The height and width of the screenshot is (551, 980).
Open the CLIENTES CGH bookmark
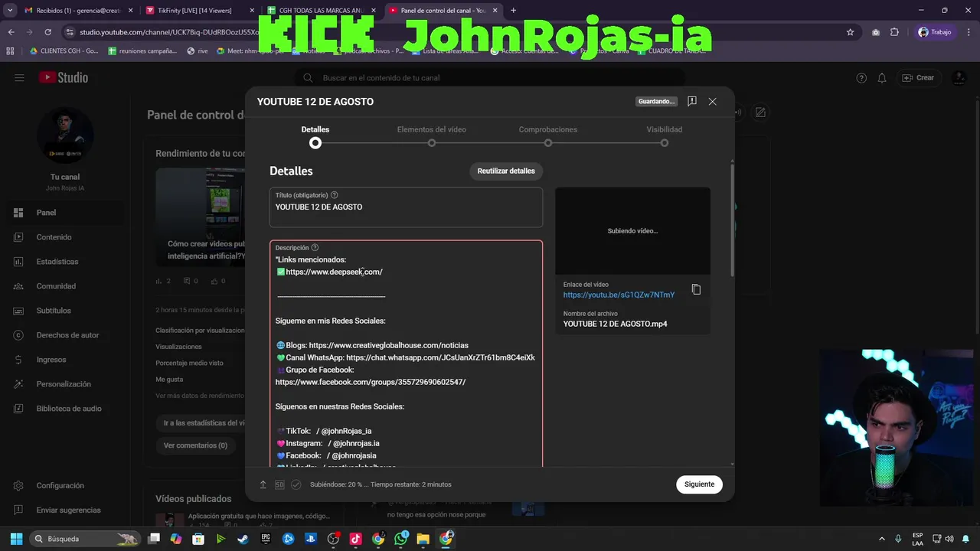[63, 51]
